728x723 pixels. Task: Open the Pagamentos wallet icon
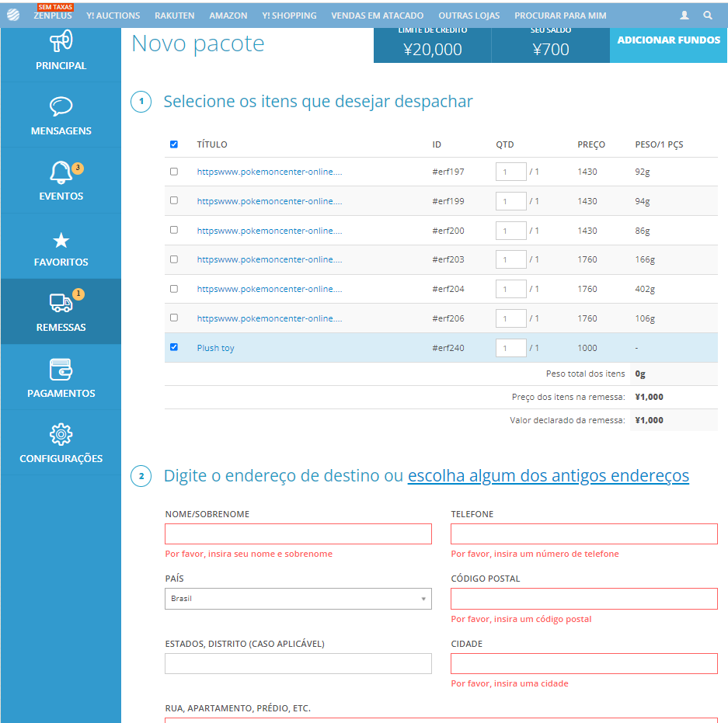click(61, 370)
